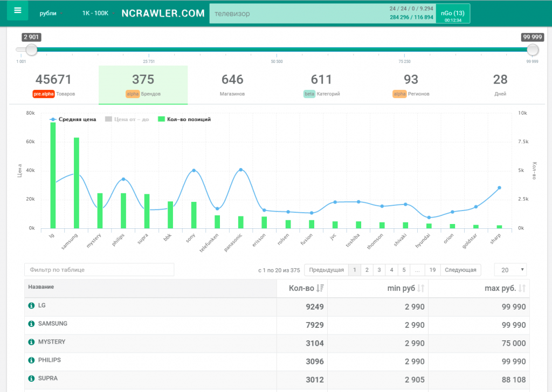Viewport: 552px width, 392px height.
Task: Click the sort icon of max руб. column
Action: point(522,288)
